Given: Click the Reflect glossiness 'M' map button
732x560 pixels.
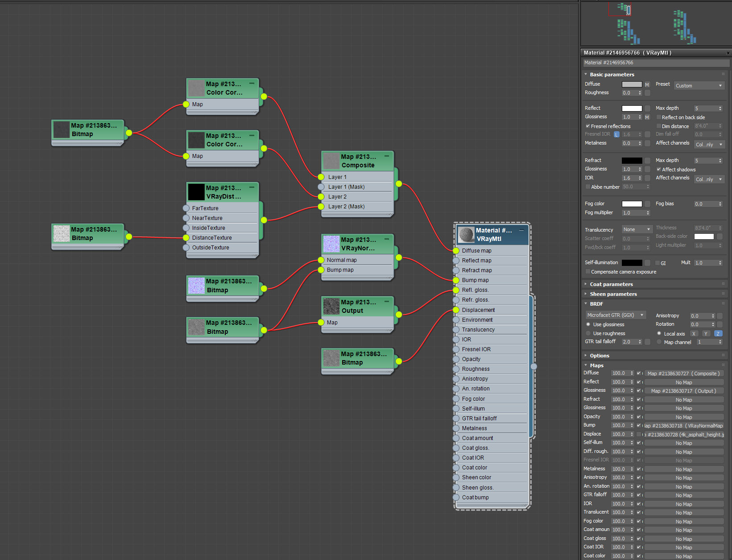Looking at the screenshot, I should click(647, 117).
